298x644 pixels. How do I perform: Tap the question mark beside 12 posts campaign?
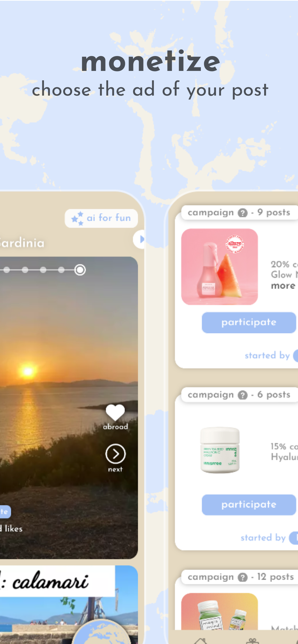point(243,577)
